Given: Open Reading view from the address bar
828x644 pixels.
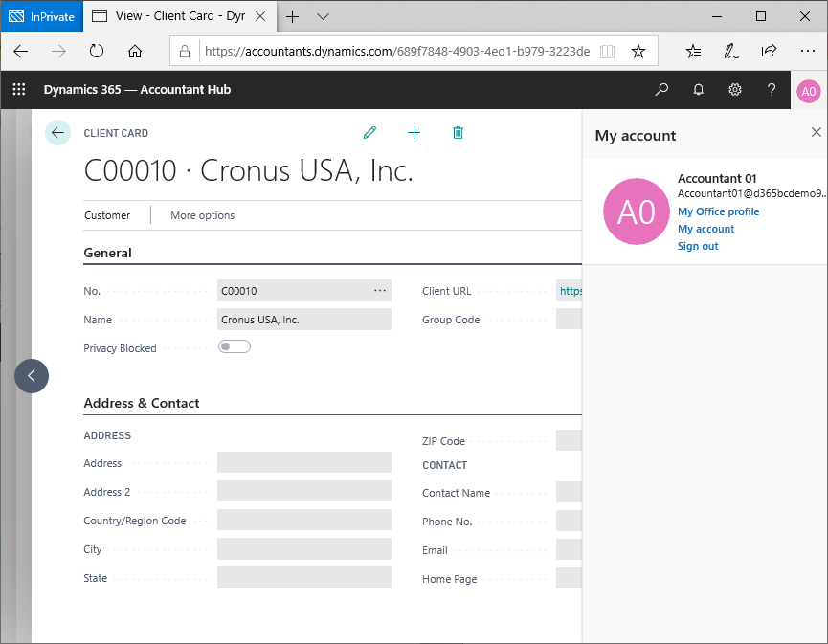Looking at the screenshot, I should [607, 52].
